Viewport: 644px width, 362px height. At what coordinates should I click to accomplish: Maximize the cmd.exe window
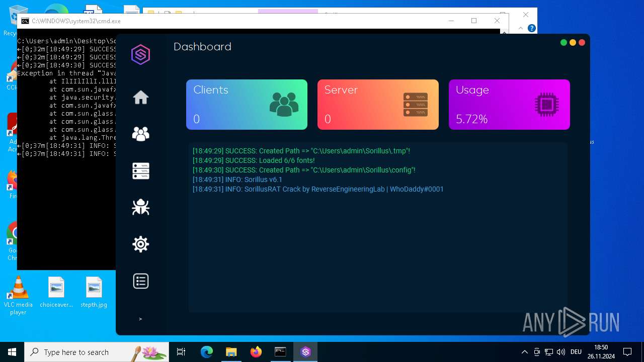tap(473, 21)
